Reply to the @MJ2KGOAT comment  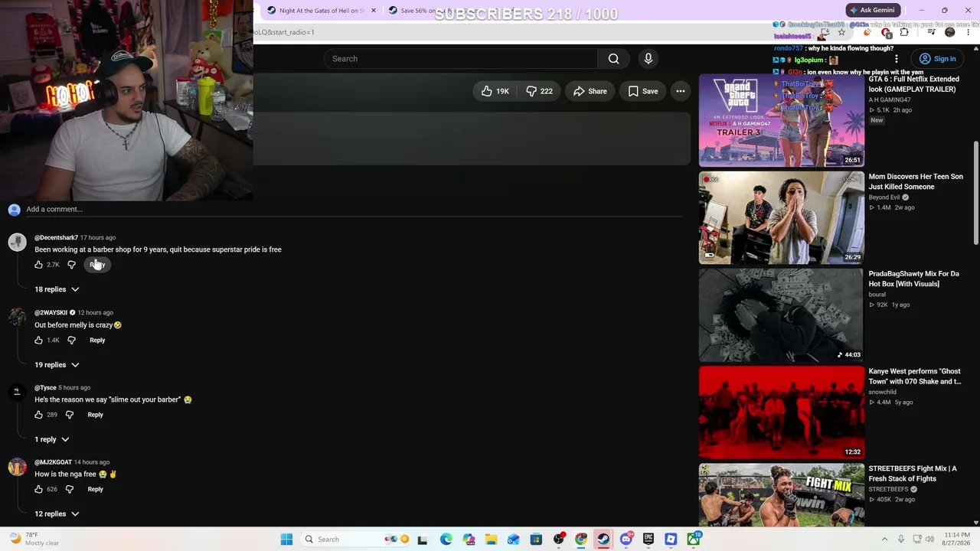(x=95, y=489)
